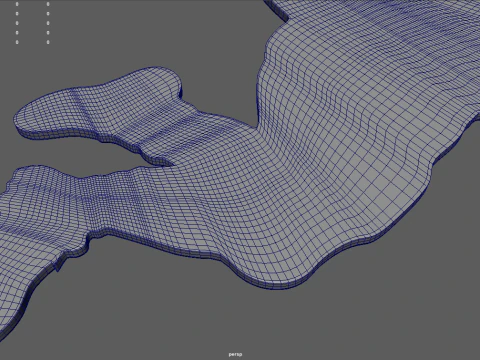480x360 pixels.
Task: Select first-row left-column HUD zero
Action: tap(17, 4)
